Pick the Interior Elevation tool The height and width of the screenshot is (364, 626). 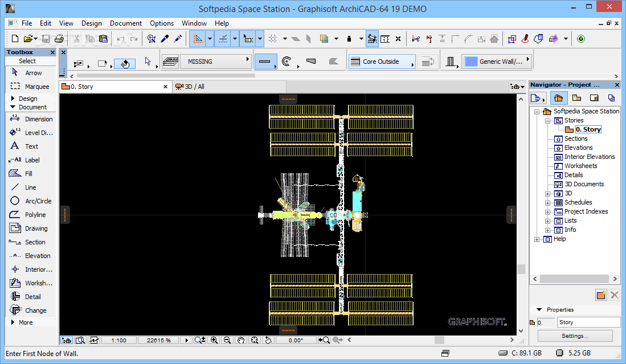pyautogui.click(x=30, y=269)
